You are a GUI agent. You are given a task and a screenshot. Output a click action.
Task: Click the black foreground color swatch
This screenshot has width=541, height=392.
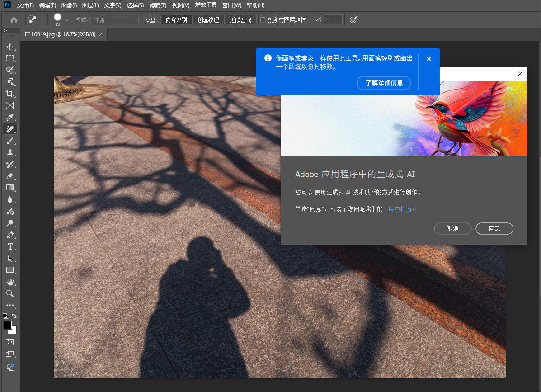tap(7, 325)
